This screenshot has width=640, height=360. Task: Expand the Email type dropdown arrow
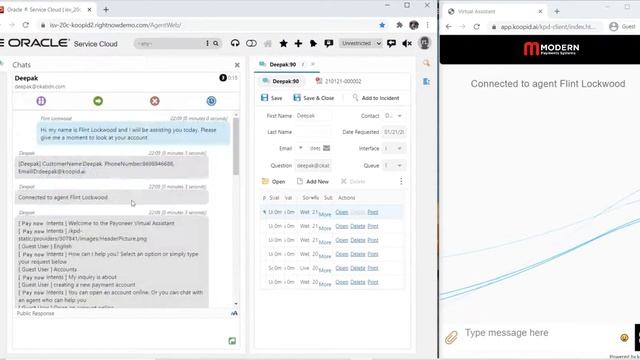[x=301, y=148]
